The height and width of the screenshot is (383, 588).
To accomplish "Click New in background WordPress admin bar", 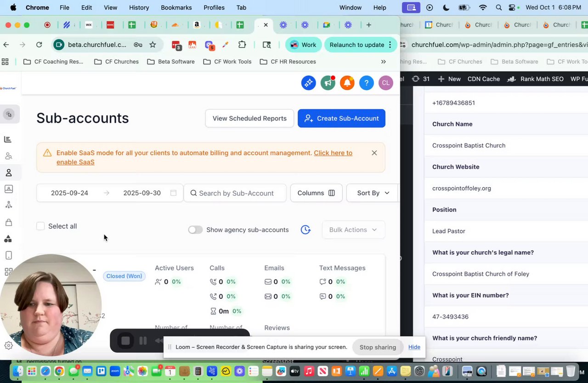I will click(x=449, y=79).
